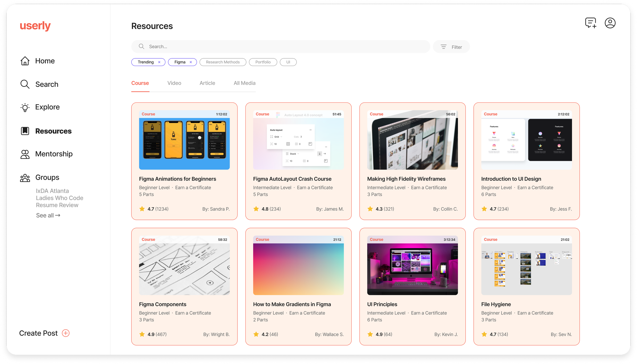The width and height of the screenshot is (637, 364).
Task: Toggle the UI tag chip
Action: [x=288, y=62]
